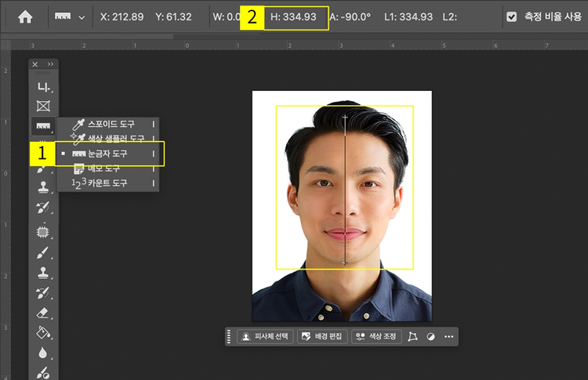Open the ruler tool preset dropdown arrow

82,16
